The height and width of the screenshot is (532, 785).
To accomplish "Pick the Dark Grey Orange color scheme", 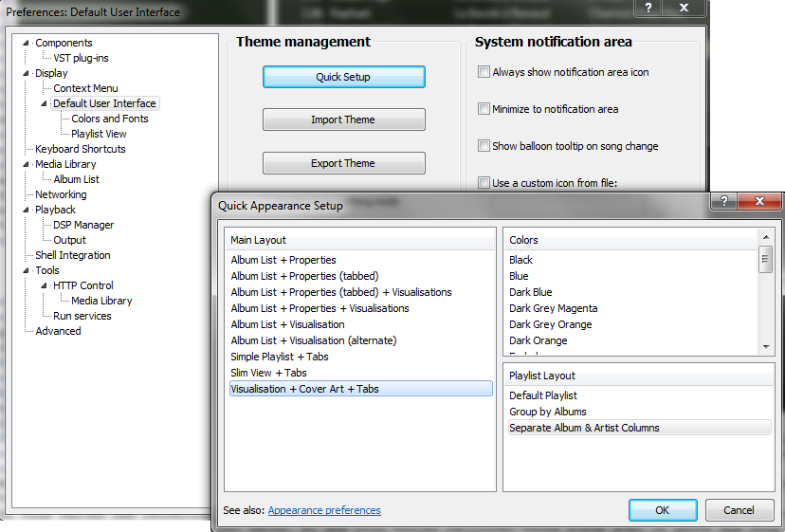I will click(550, 324).
